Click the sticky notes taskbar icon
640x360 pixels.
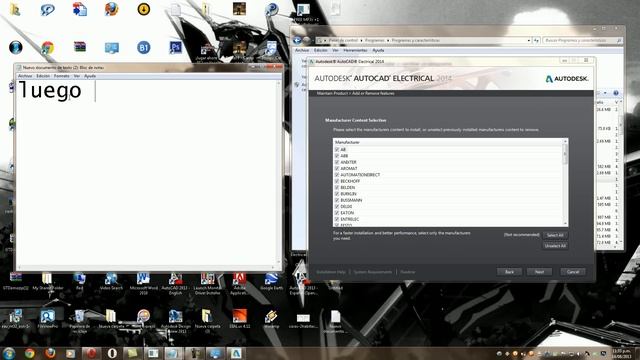coord(132,353)
